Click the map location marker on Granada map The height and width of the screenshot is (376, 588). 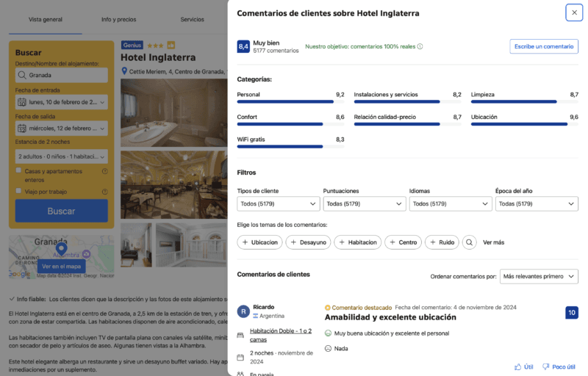pyautogui.click(x=61, y=249)
